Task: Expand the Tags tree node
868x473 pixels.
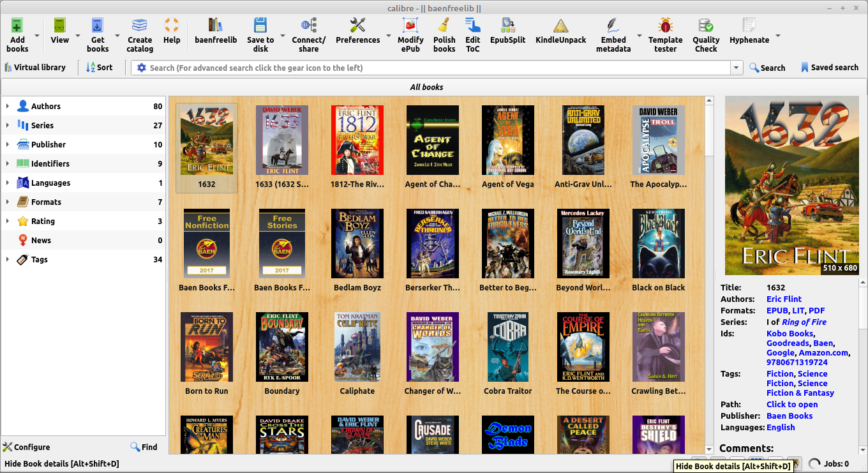Action: tap(8, 259)
